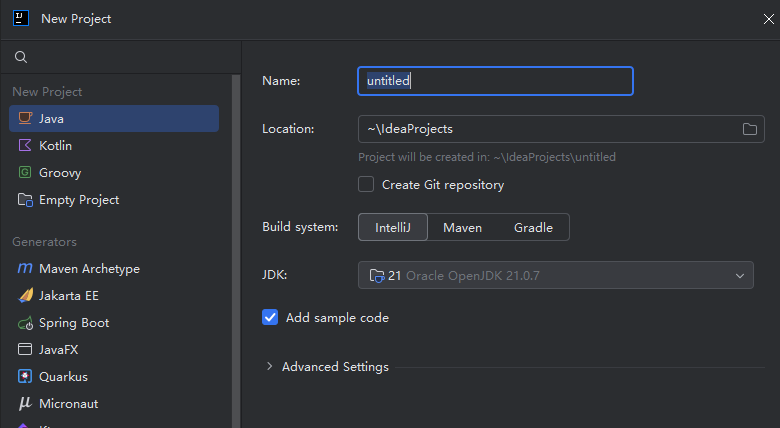Enable Create Git repository checkbox

point(366,184)
